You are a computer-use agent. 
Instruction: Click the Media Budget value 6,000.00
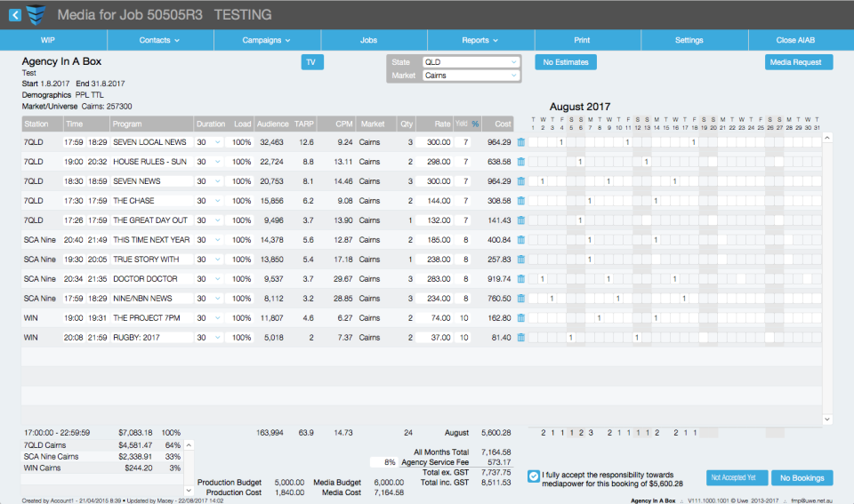click(x=389, y=483)
